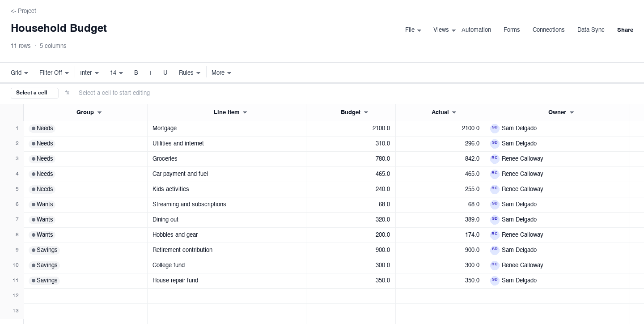
Task: Open the Owner column dropdown arrow
Action: (x=572, y=113)
